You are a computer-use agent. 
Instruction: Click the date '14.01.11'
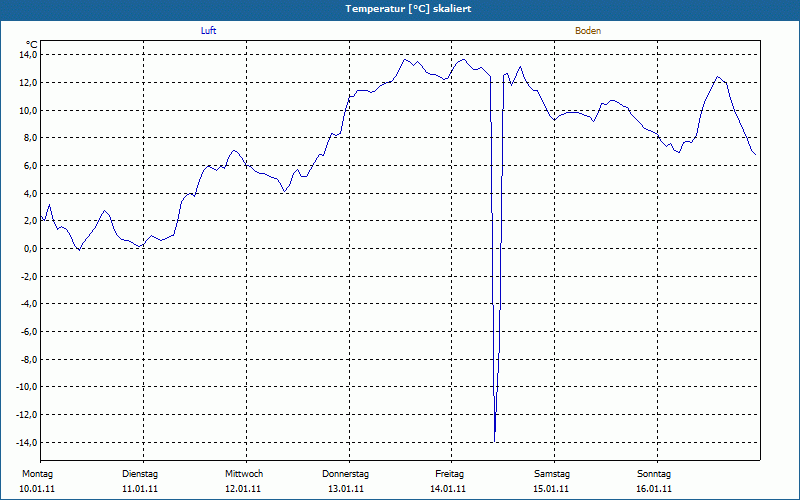coord(448,489)
